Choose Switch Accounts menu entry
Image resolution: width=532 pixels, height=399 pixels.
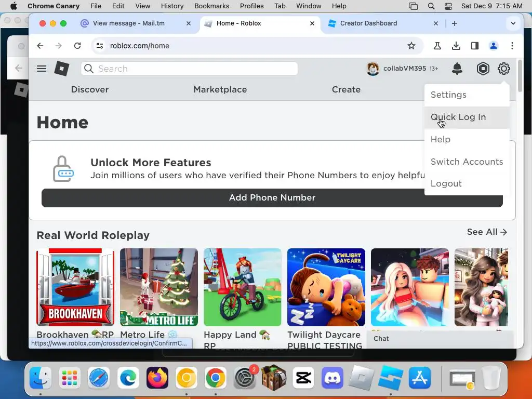click(x=467, y=162)
